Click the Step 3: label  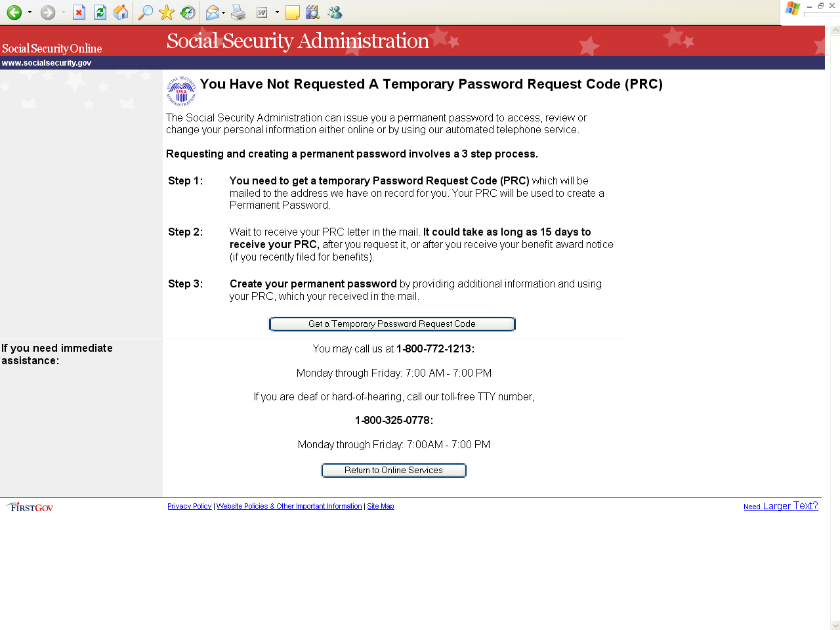[x=186, y=284]
